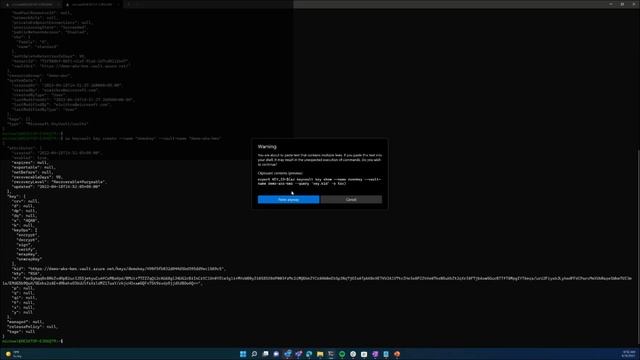Open the weather widget in the taskbar
The height and width of the screenshot is (360, 640).
pos(13,354)
